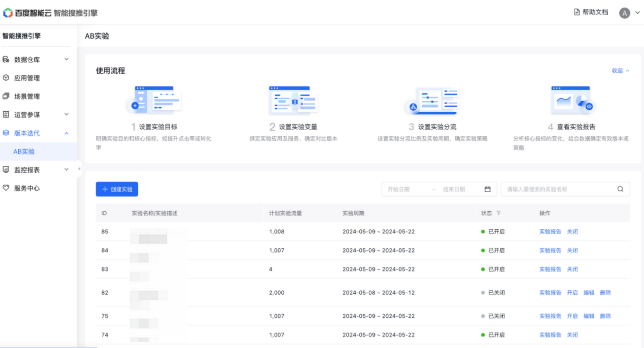
Task: Click 关闭 for experiment 74
Action: pos(572,335)
